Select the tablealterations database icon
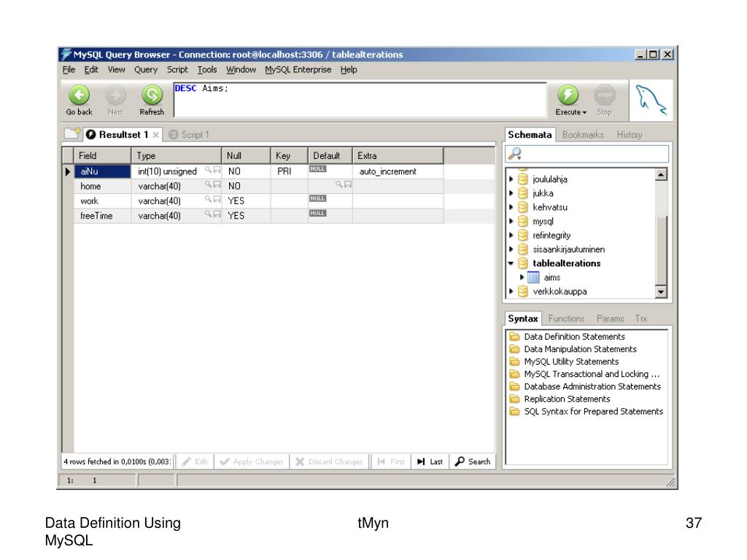 coord(522,263)
